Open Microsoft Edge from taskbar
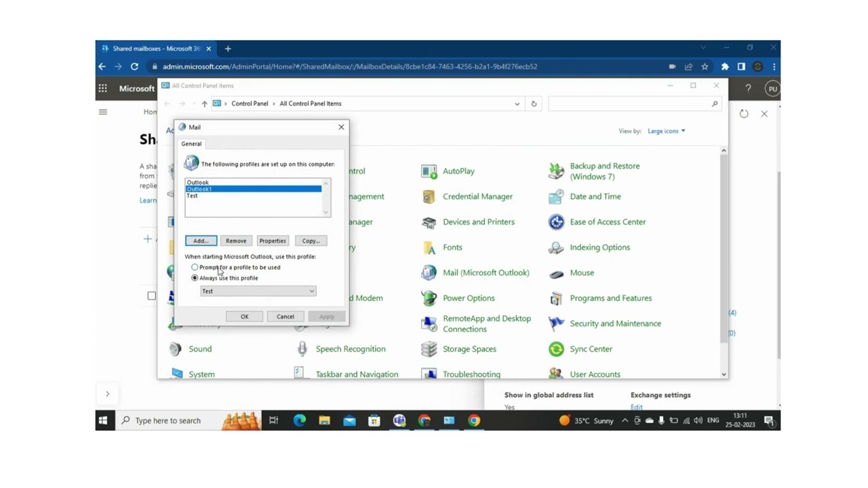The image size is (868, 488). tap(299, 420)
